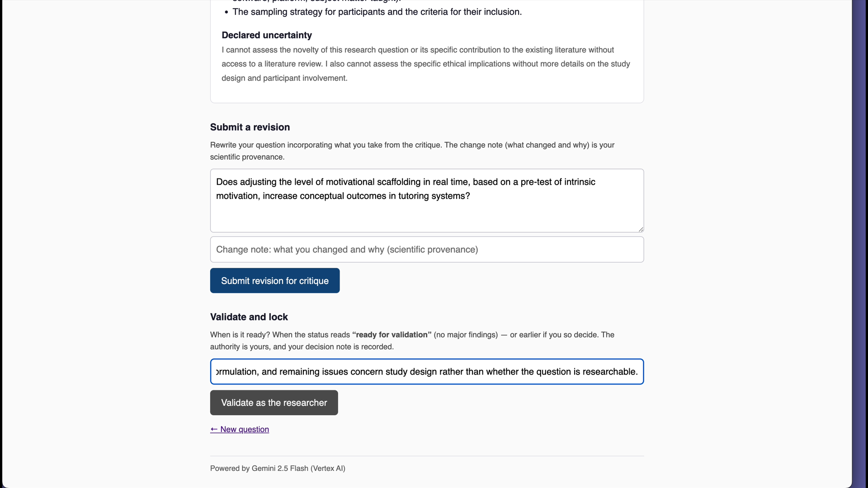Click the left arrow before New question

(x=214, y=429)
